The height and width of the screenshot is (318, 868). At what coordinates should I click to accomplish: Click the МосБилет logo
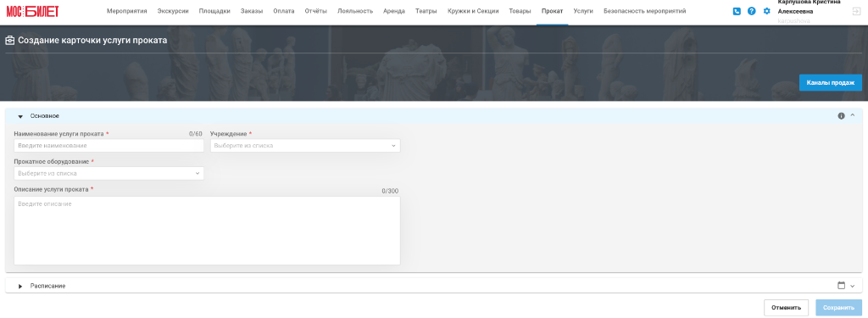[x=33, y=11]
